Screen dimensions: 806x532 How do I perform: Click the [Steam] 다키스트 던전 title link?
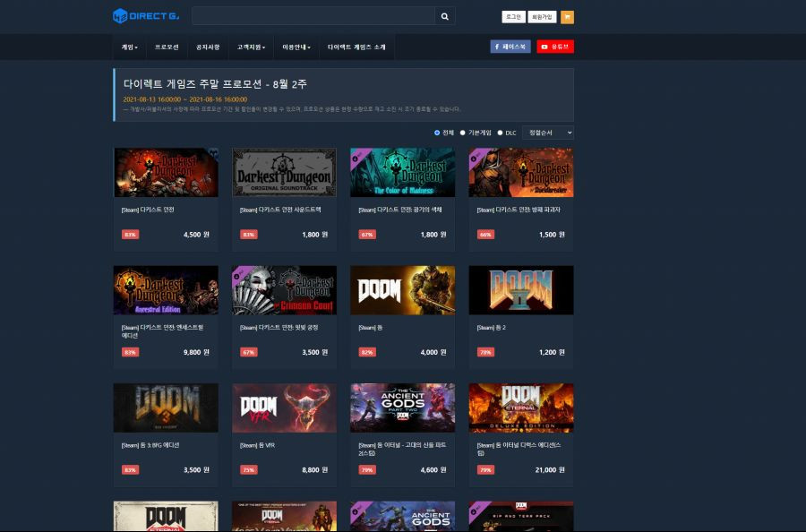coord(148,210)
